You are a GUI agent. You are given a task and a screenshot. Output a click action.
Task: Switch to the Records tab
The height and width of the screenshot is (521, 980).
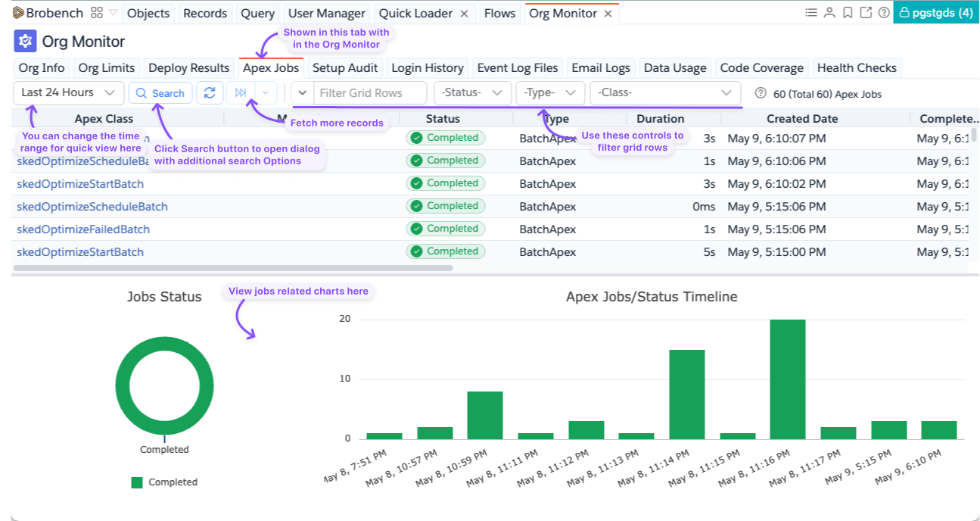click(205, 14)
